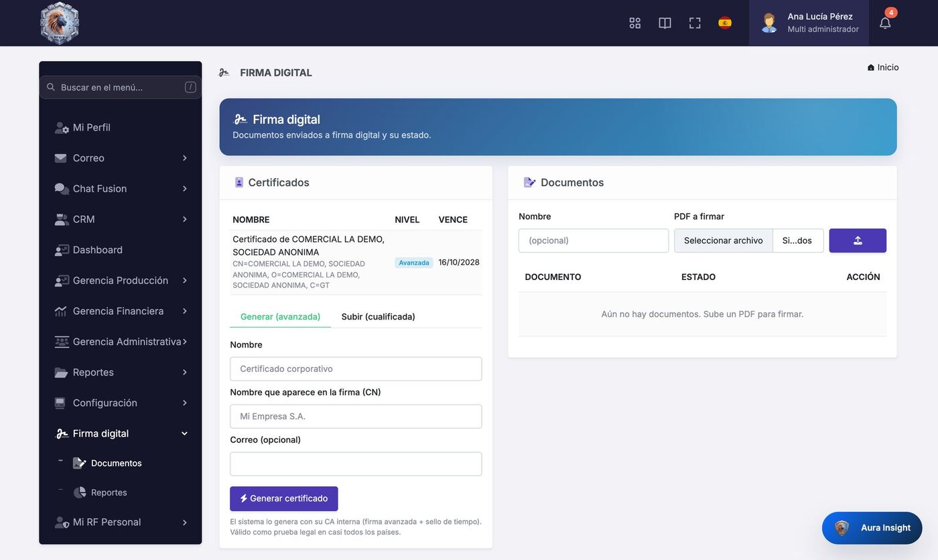The width and height of the screenshot is (938, 560).
Task: Click the lion logo in header
Action: click(60, 23)
